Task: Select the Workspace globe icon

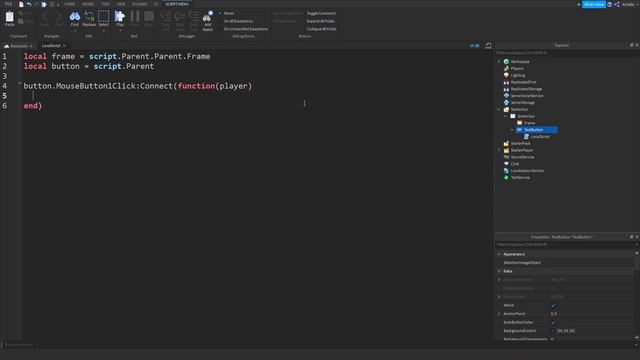Action: point(506,62)
